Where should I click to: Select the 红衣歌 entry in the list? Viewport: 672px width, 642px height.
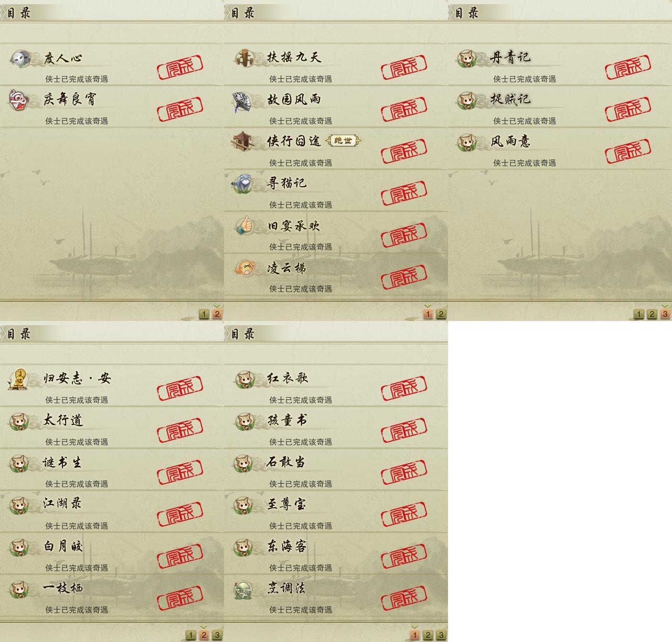coord(336,386)
